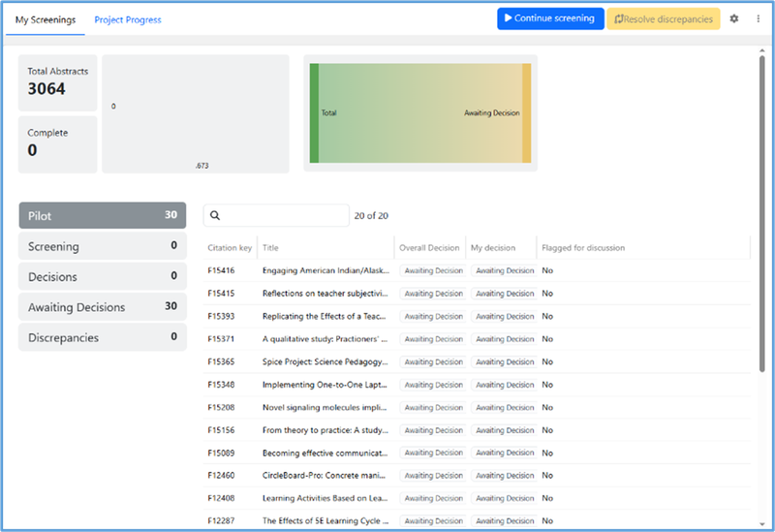This screenshot has height=532, width=775.
Task: Click citation key F15365
Action: (221, 361)
